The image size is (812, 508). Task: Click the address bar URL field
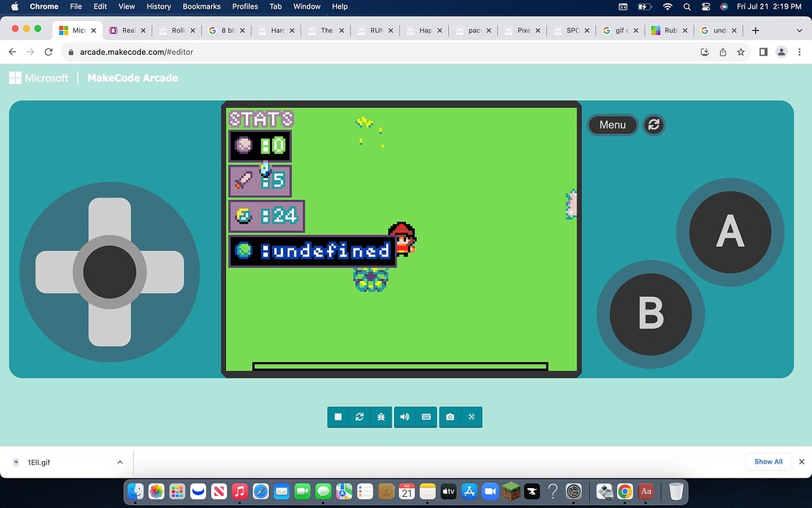(383, 52)
